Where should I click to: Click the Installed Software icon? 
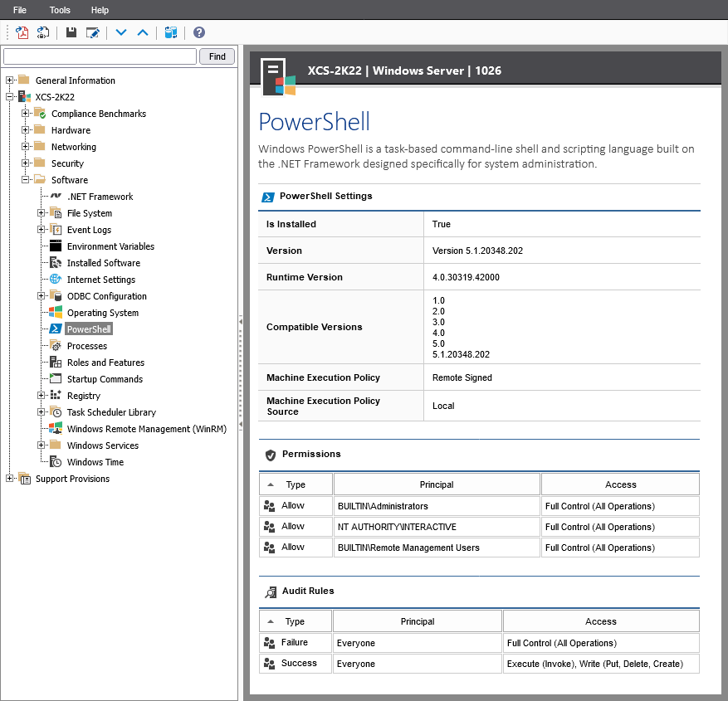tap(56, 263)
